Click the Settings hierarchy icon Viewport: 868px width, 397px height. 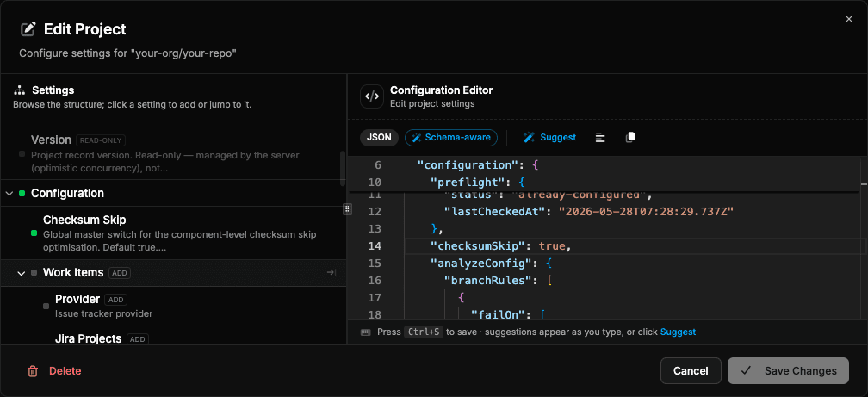click(19, 90)
